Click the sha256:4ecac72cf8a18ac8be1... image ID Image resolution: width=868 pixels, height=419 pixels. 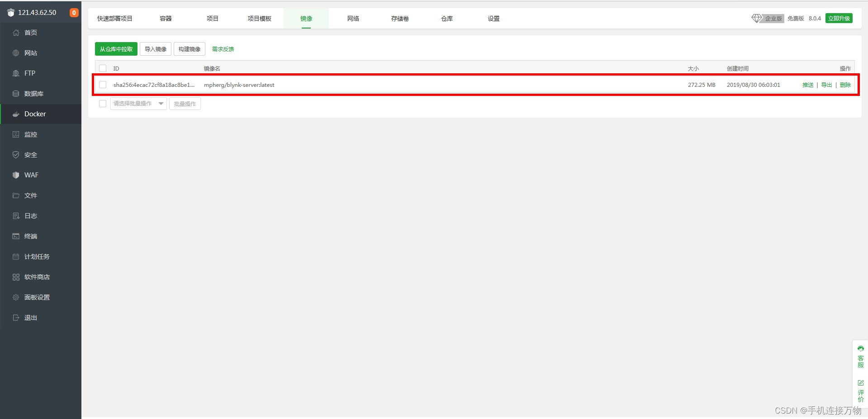tap(154, 85)
